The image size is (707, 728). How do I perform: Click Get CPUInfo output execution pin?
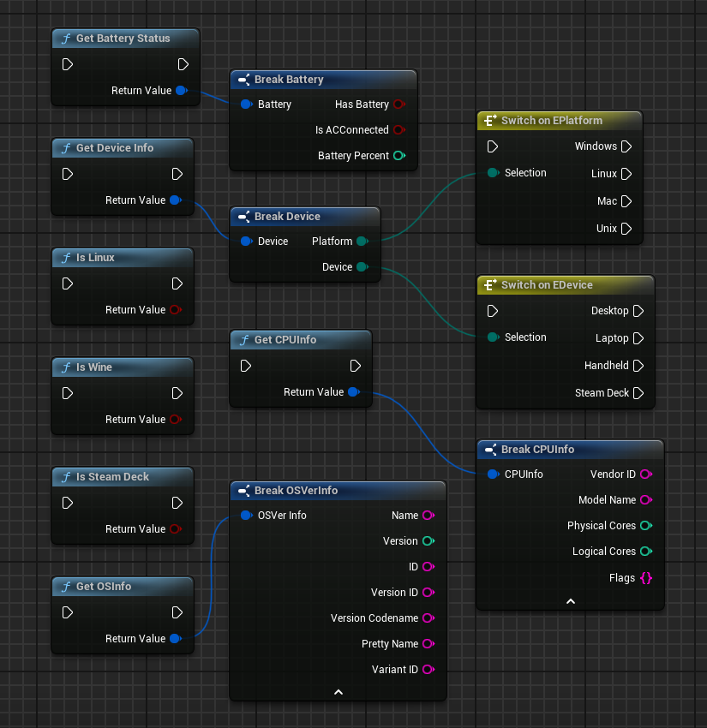(356, 366)
